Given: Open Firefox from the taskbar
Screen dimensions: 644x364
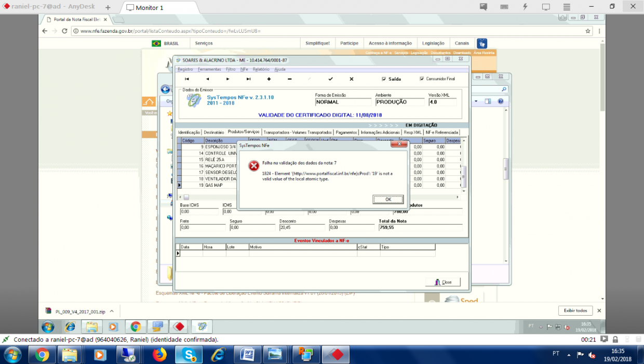Looking at the screenshot, I should pyautogui.click(x=158, y=355).
